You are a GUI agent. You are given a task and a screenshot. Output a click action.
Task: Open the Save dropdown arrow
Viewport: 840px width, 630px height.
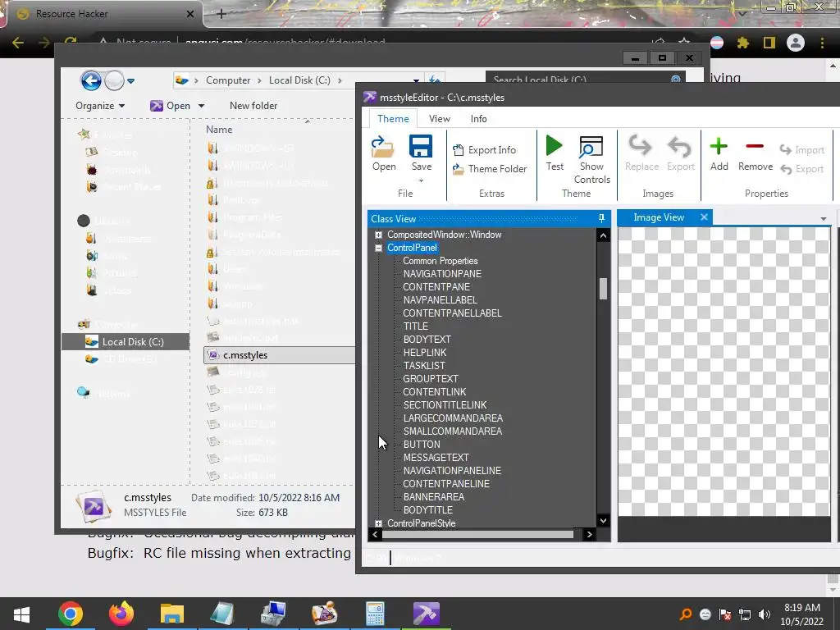(421, 181)
